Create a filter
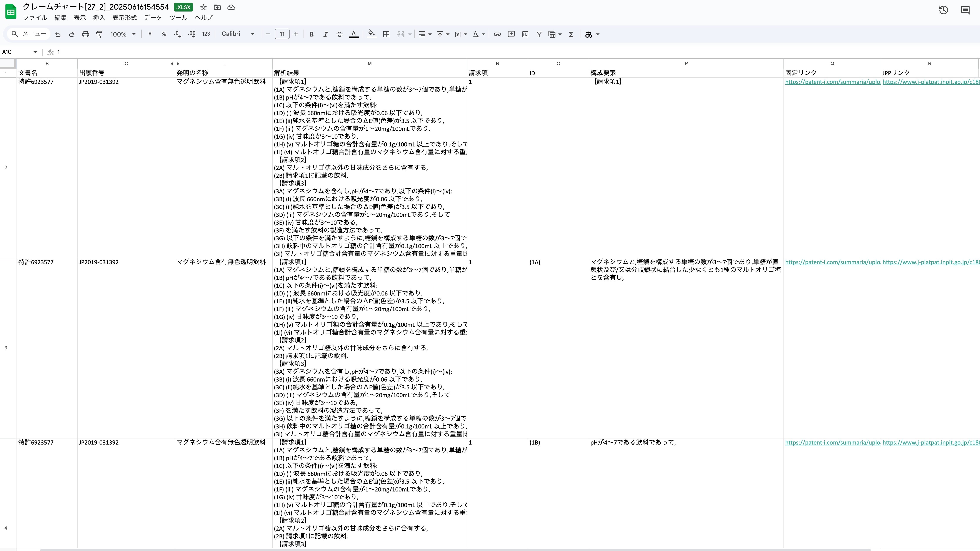Screen dimensions: 980x551 539,34
